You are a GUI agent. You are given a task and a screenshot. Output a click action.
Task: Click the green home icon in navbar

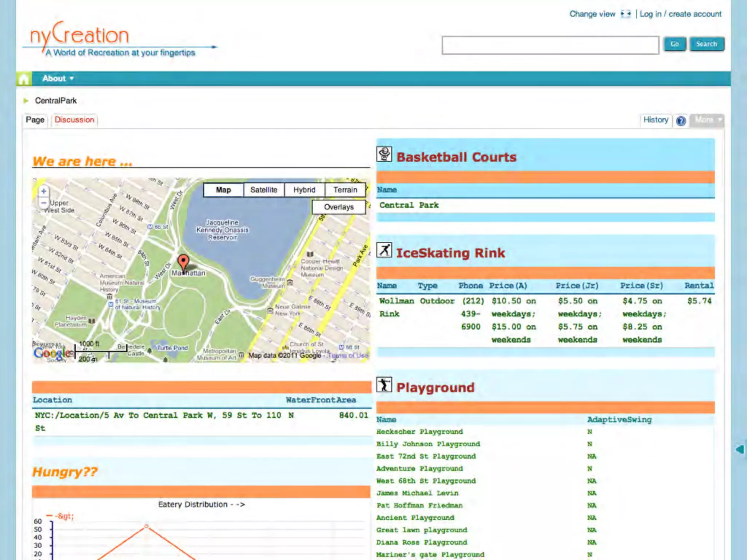pyautogui.click(x=24, y=79)
